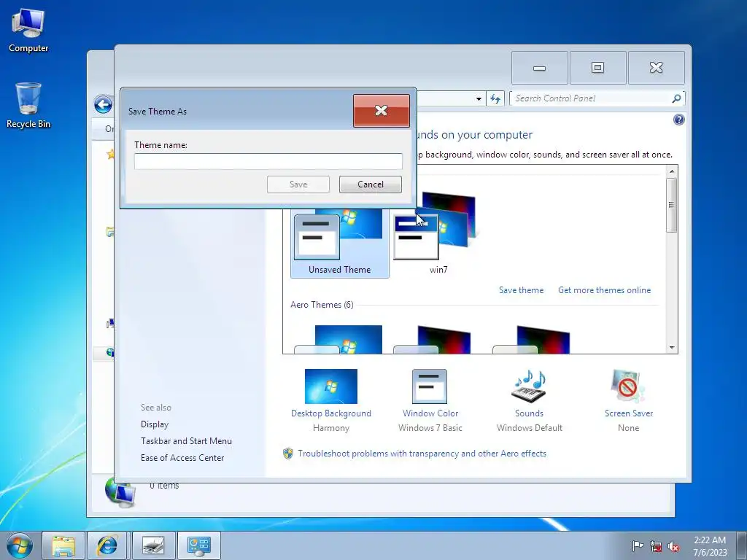The width and height of the screenshot is (747, 560).
Task: Open Get more themes online link
Action: pos(604,290)
